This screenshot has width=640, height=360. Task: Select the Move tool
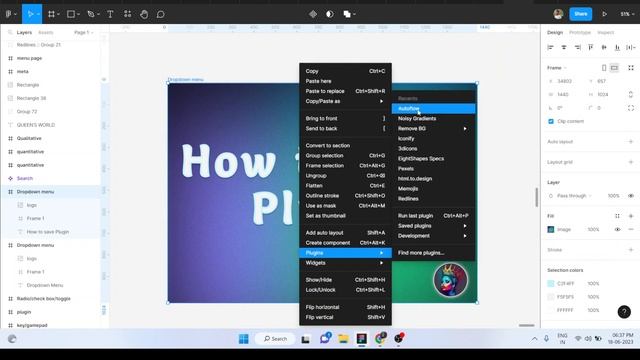coord(30,14)
